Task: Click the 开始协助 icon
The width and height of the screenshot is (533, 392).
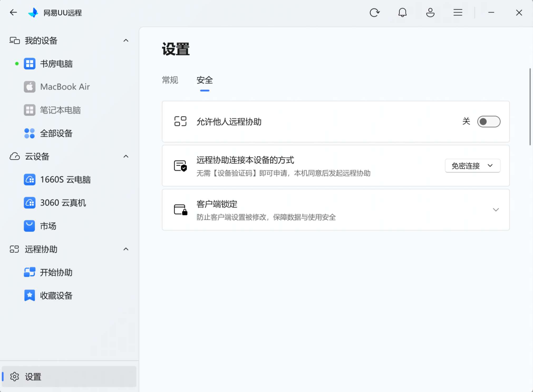Action: coord(30,272)
